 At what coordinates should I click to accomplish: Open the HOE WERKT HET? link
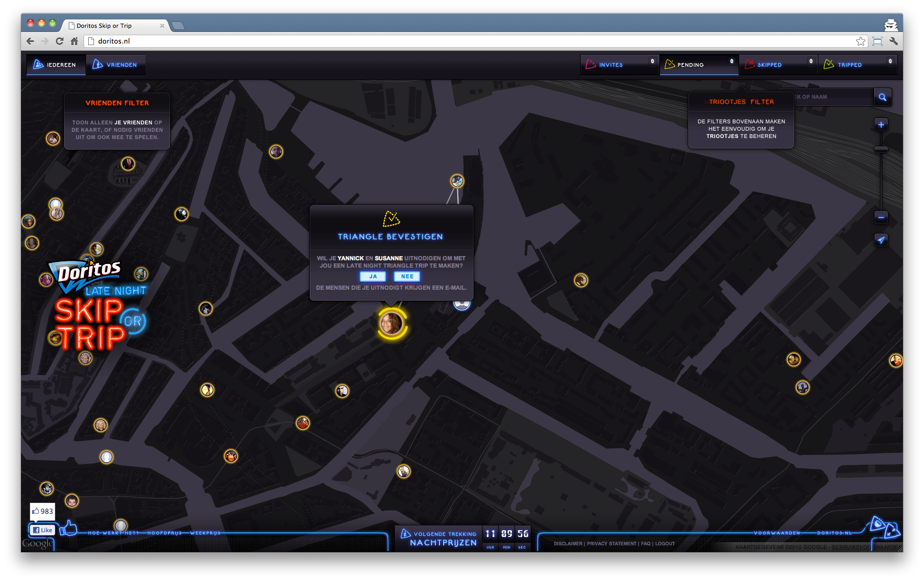coord(113,533)
